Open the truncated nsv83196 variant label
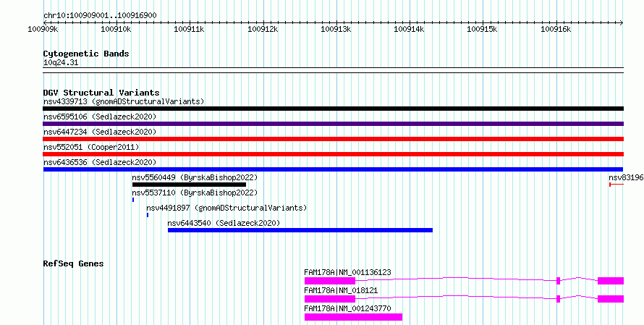The image size is (644, 325). click(626, 177)
